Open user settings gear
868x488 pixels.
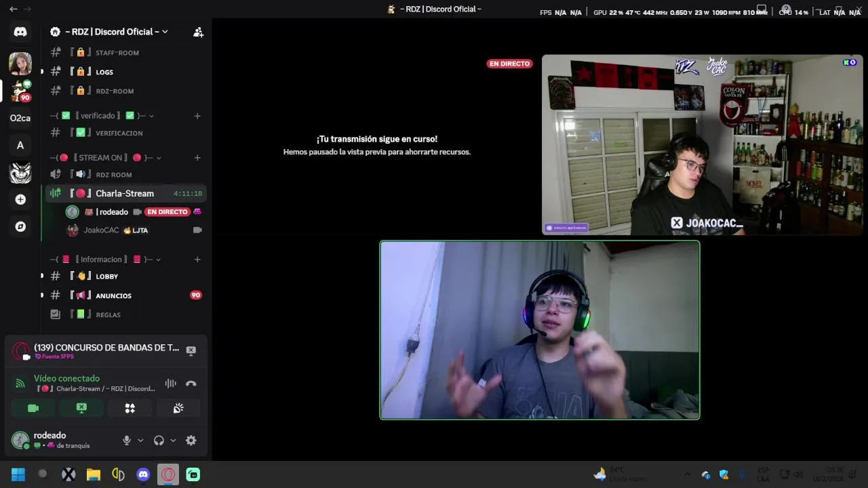coord(191,441)
